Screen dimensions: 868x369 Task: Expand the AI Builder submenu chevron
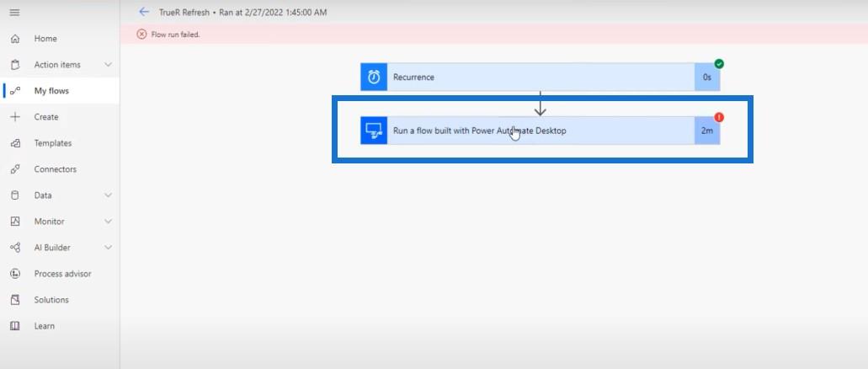pyautogui.click(x=108, y=248)
